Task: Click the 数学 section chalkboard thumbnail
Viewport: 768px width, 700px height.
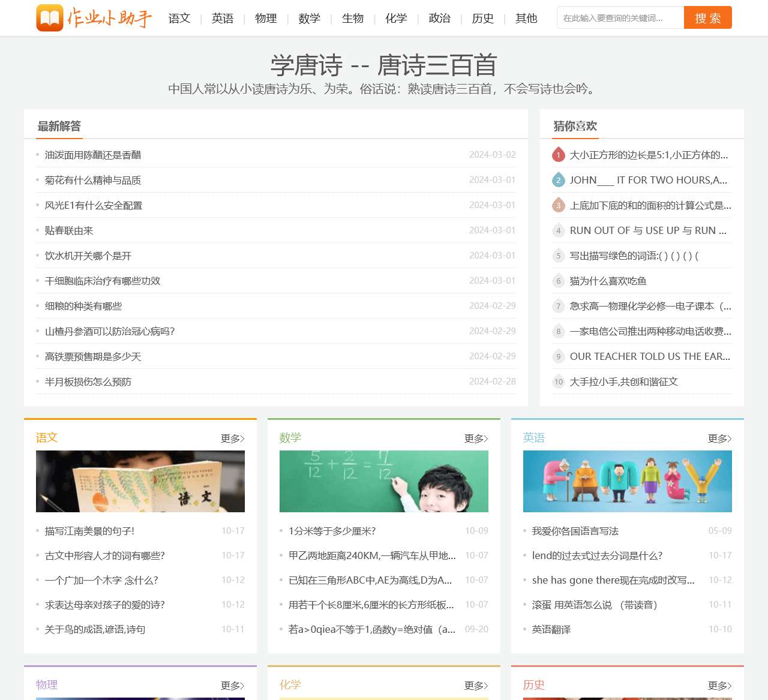Action: pos(384,481)
